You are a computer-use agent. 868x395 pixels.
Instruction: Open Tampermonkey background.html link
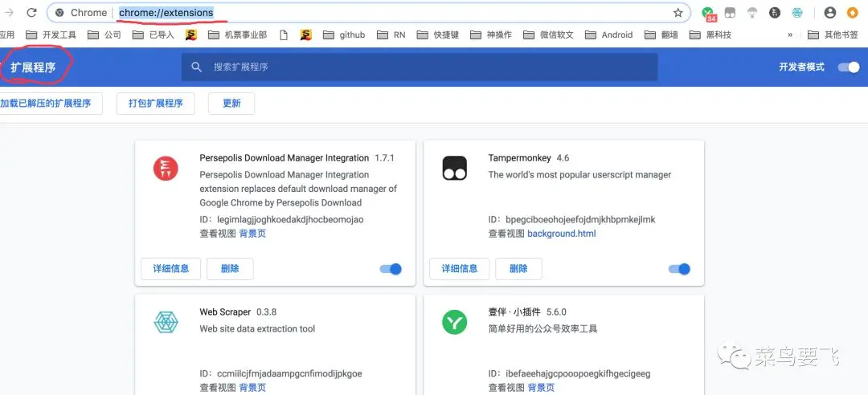(562, 234)
